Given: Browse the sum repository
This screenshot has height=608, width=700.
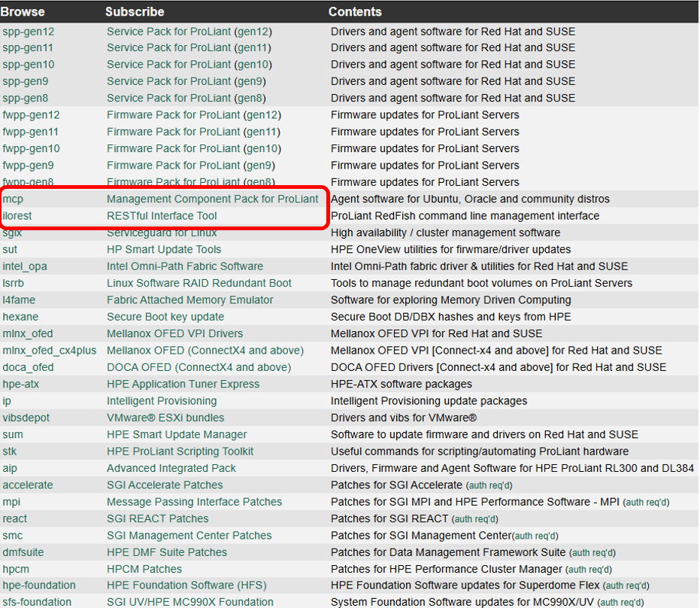Looking at the screenshot, I should point(13,435).
